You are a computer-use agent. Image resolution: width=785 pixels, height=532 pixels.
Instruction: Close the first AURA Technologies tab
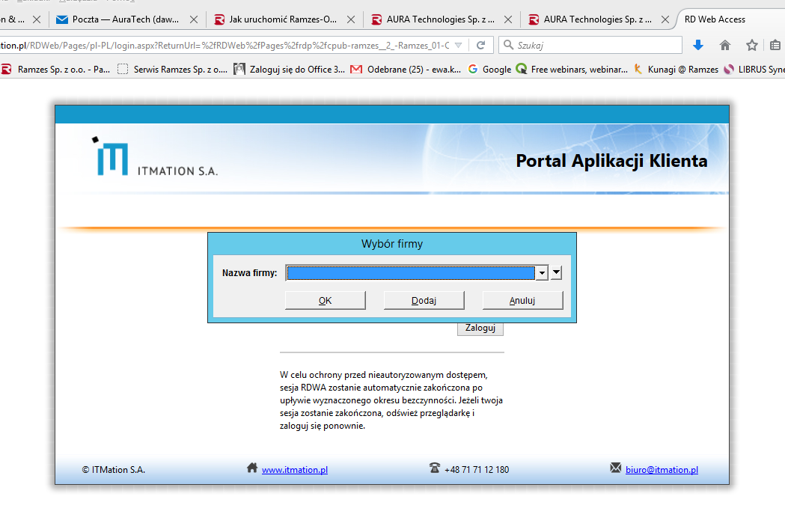[508, 19]
